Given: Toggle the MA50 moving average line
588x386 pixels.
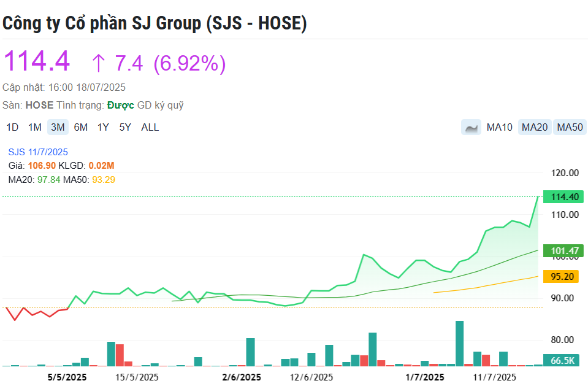Looking at the screenshot, I should click(x=570, y=127).
